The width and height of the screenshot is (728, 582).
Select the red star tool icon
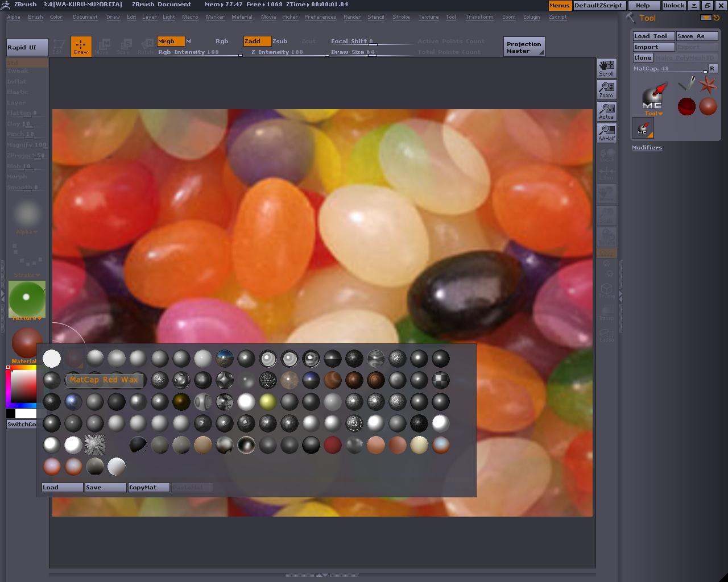pyautogui.click(x=708, y=85)
